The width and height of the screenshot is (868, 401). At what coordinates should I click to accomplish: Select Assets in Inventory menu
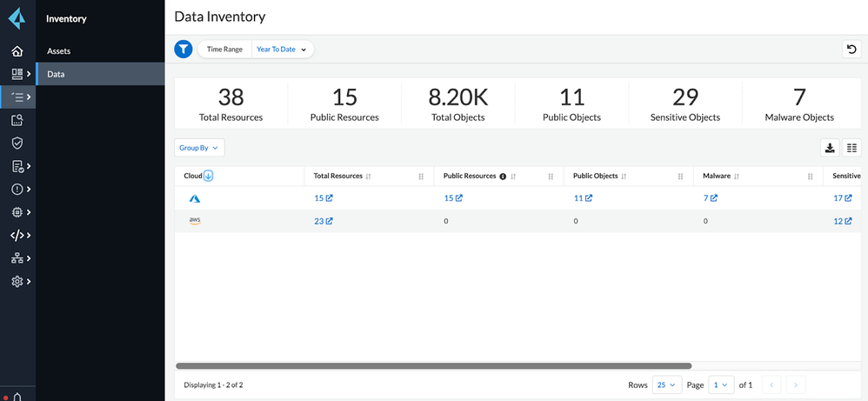click(59, 51)
